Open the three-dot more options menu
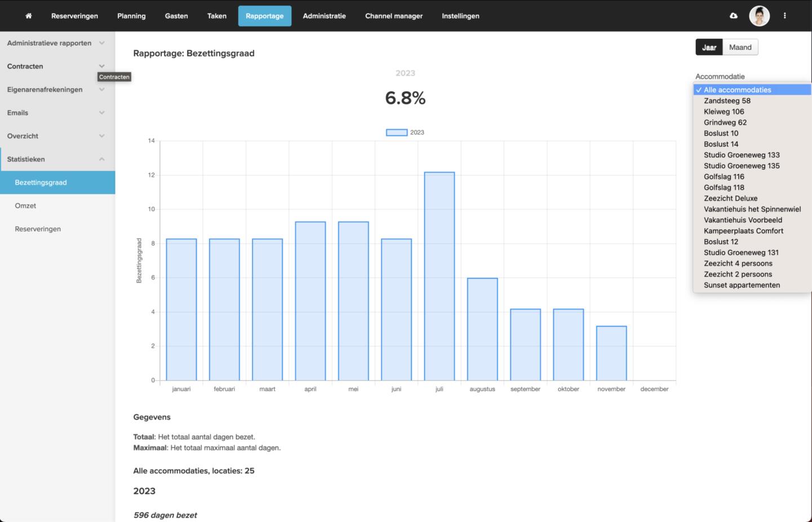812x522 pixels. point(784,16)
